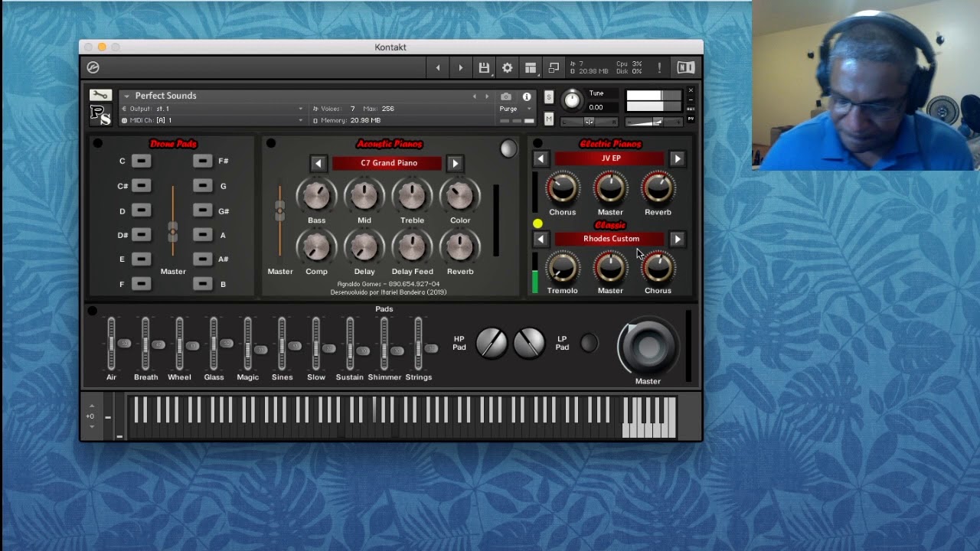This screenshot has height=551, width=980.
Task: Click the Electric Pianos Chorus knob
Action: coord(562,187)
